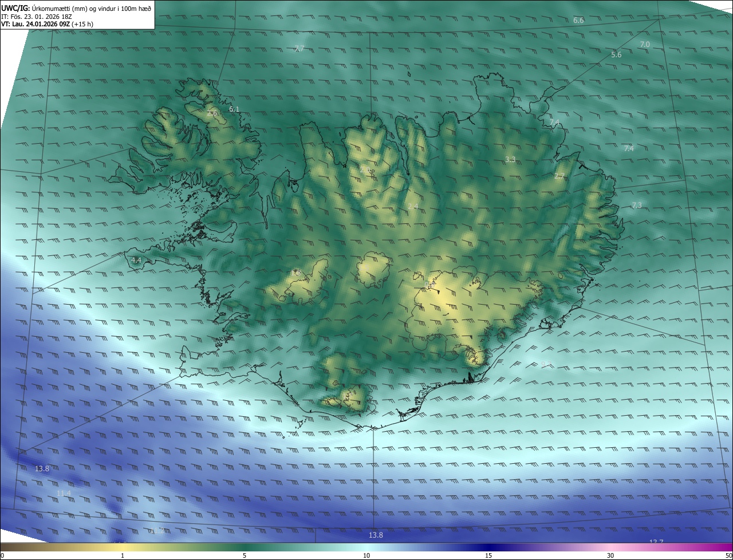Click the 7.7 value label
Viewport: 733px width, 560px height.
299,48
